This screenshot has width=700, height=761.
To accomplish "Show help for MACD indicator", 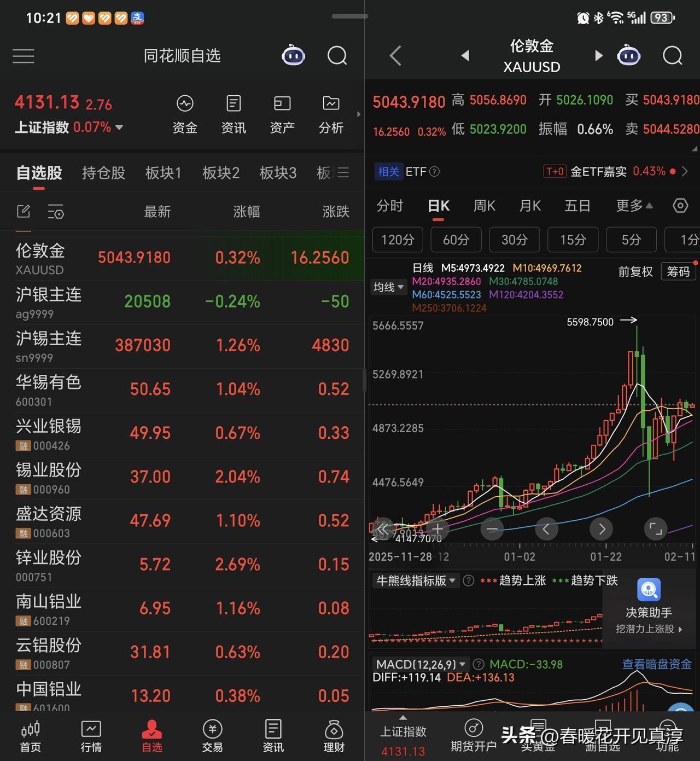I will 479,664.
